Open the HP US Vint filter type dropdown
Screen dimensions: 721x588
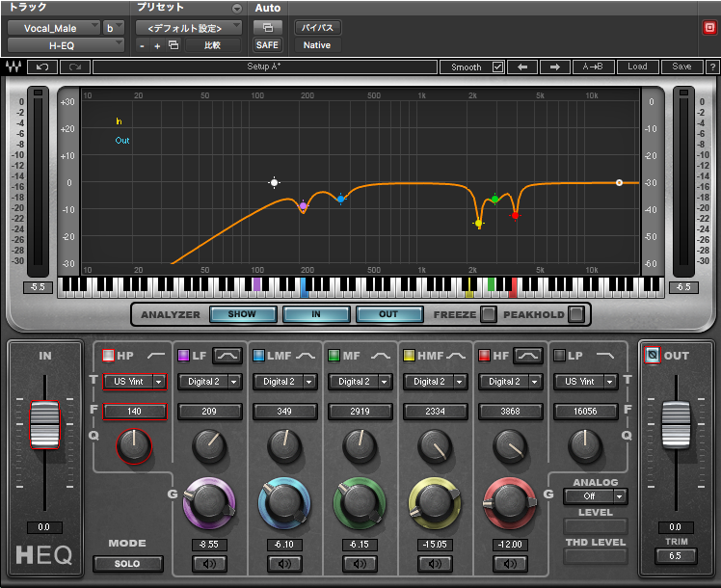point(134,382)
